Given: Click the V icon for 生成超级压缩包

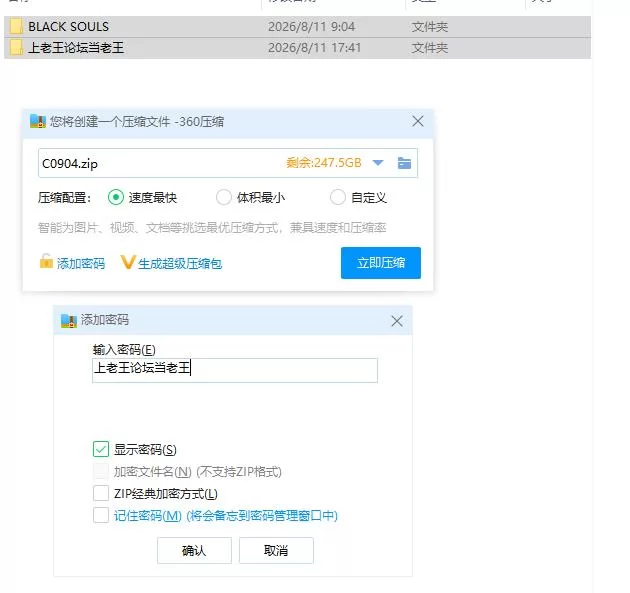Looking at the screenshot, I should [127, 262].
